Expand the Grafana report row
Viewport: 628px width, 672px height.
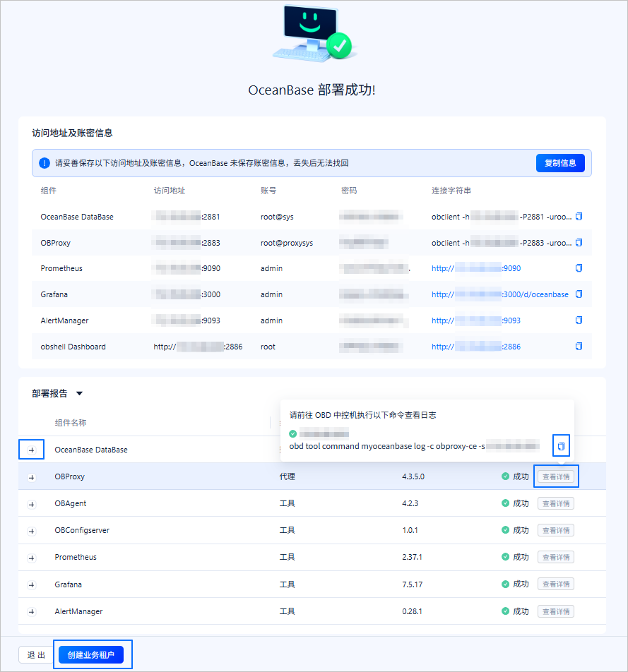coord(31,584)
